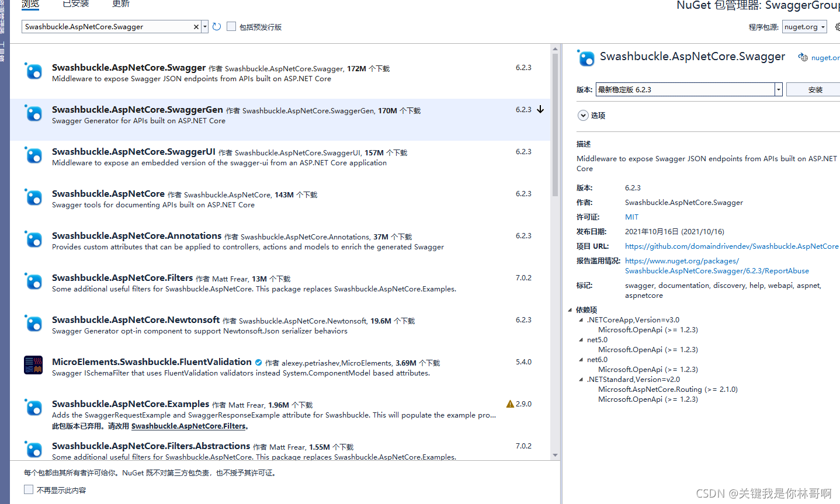
Task: Click the Microsoft.AspNetCore.Routing (>= 2.1.0) dependency
Action: point(668,389)
